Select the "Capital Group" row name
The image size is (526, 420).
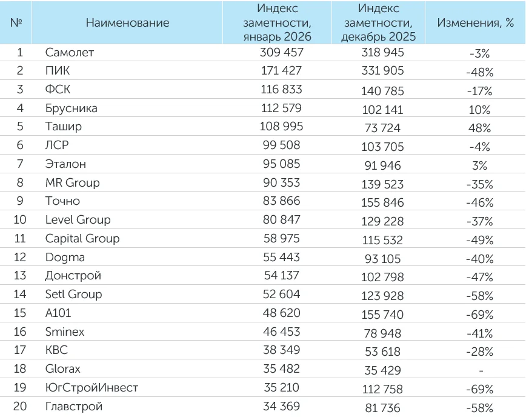click(x=82, y=238)
